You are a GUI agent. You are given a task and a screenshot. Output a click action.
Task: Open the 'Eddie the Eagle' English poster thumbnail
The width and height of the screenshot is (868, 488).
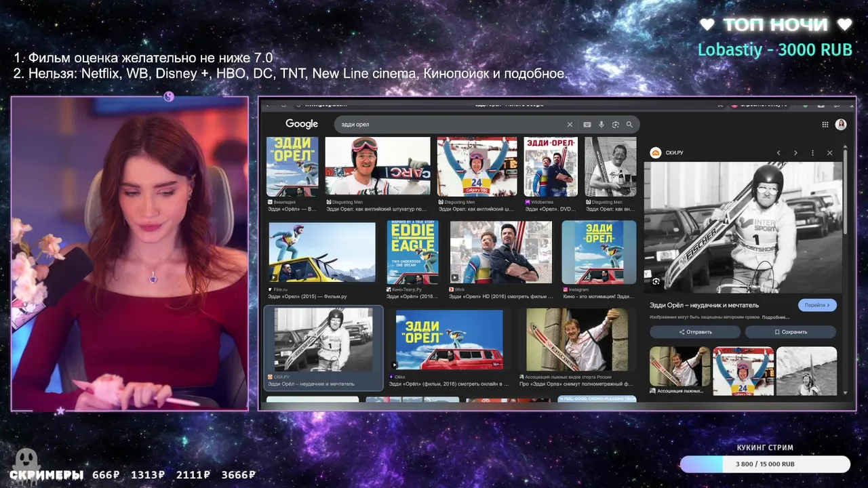tap(412, 252)
